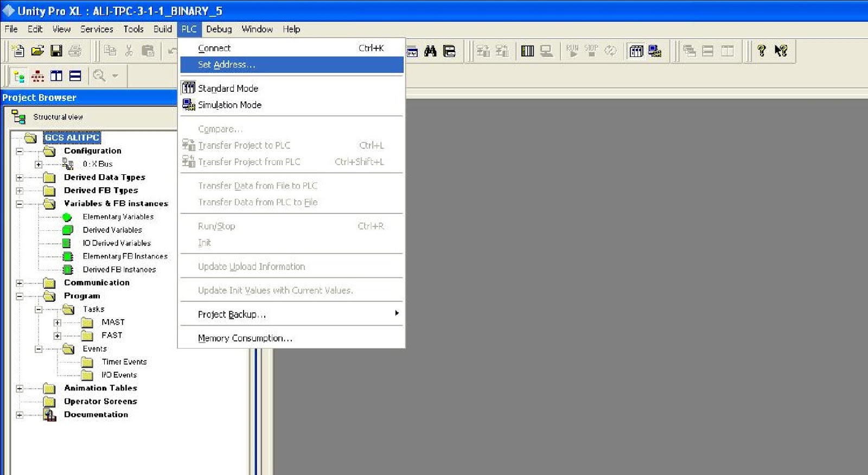This screenshot has width=868, height=475.
Task: Click the tile horizontally toolbar icon
Action: [708, 51]
